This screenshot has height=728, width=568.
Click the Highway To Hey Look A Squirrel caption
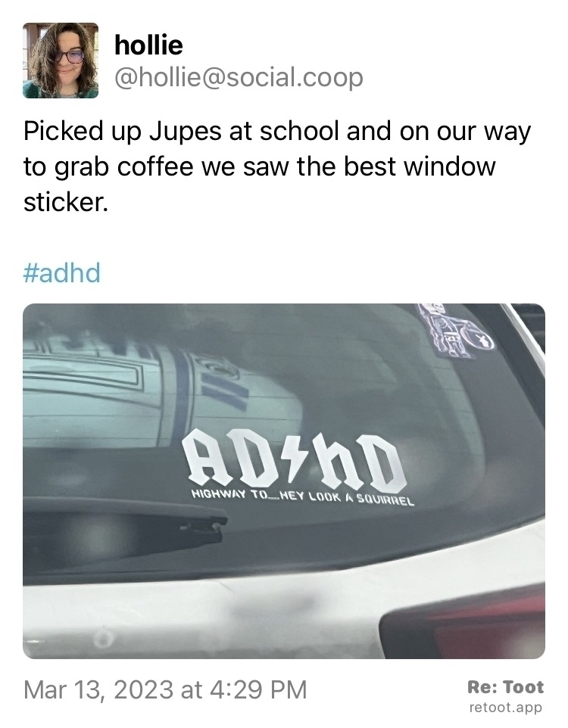(303, 498)
